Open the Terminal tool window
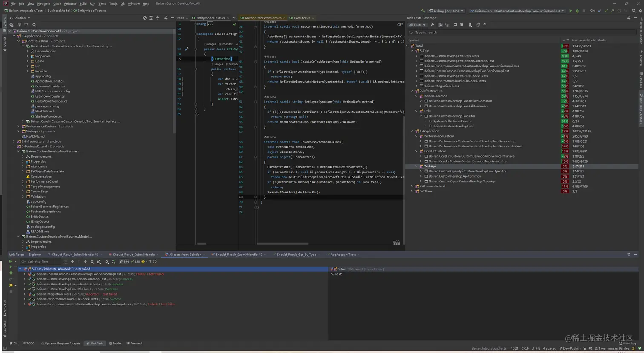This screenshot has width=644, height=353. (x=134, y=343)
